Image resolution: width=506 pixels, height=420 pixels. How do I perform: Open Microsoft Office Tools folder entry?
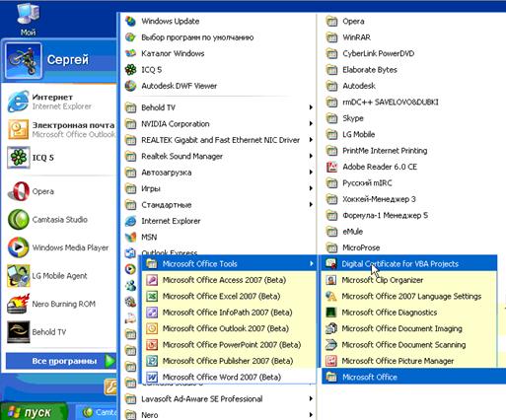(229, 263)
